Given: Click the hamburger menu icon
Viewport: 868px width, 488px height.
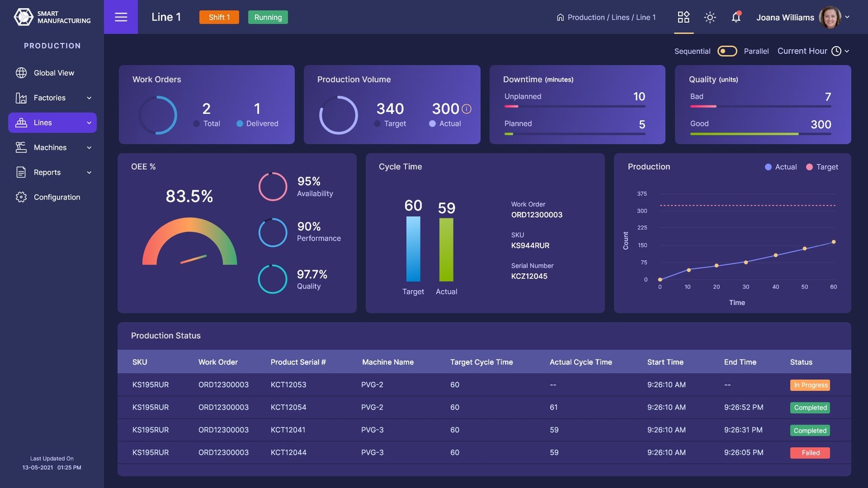Looking at the screenshot, I should pyautogui.click(x=121, y=17).
